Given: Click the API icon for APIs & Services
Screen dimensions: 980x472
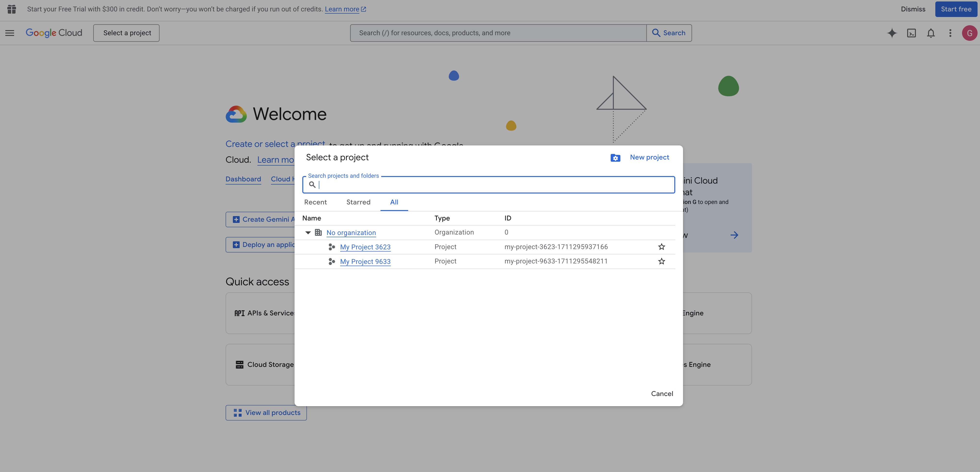Looking at the screenshot, I should pos(239,313).
